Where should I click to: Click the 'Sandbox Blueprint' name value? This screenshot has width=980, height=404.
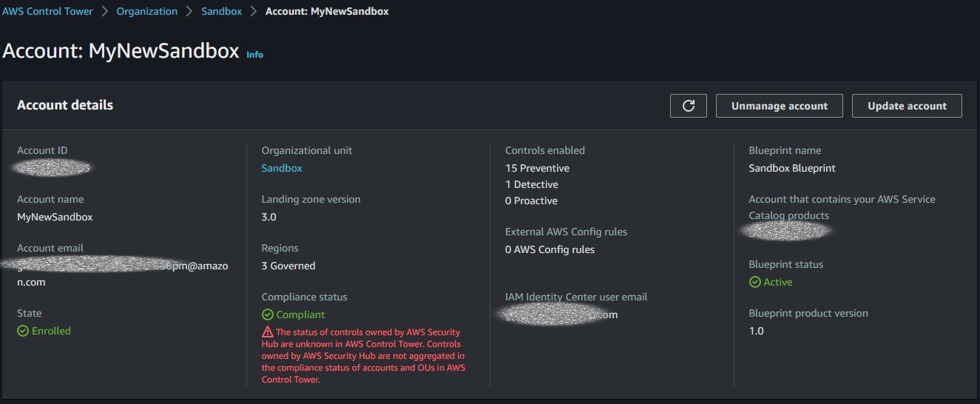coord(792,168)
